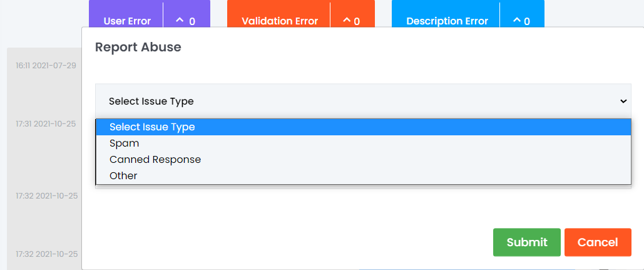644x270 pixels.
Task: Click the up caret in Validation Error badge
Action: [347, 19]
